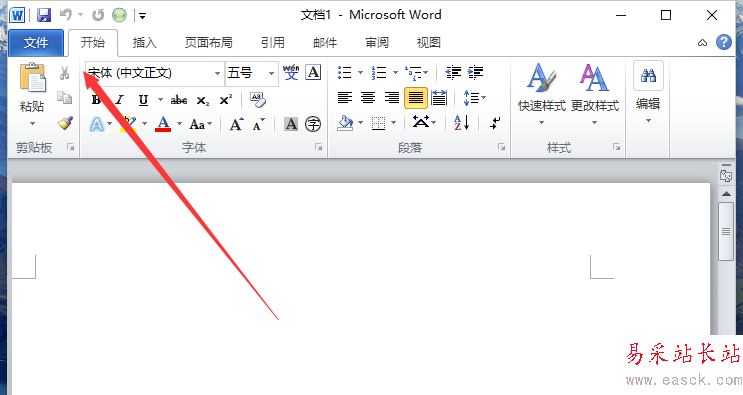The height and width of the screenshot is (395, 743).
Task: Switch to the 页面布局 (Page Layout) tab
Action: 208,43
